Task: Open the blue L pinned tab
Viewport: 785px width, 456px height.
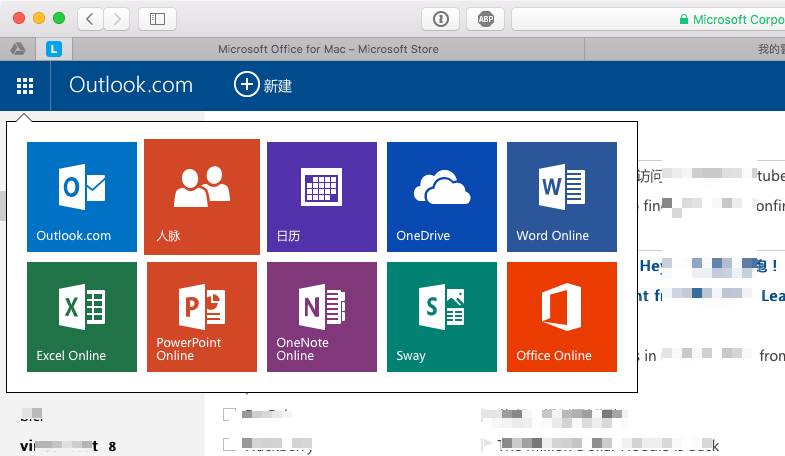Action: [54, 49]
